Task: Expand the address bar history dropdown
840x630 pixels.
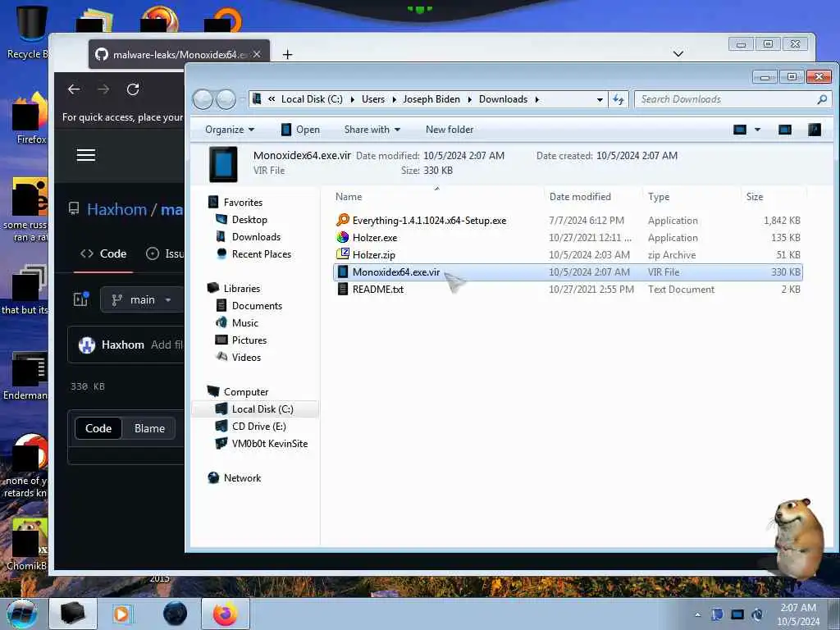Action: pos(600,99)
